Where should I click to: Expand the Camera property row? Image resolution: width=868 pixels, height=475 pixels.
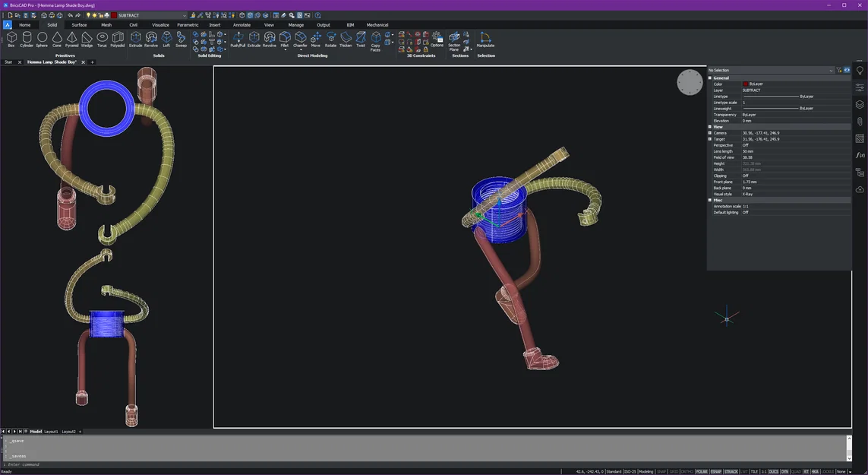[x=710, y=133]
